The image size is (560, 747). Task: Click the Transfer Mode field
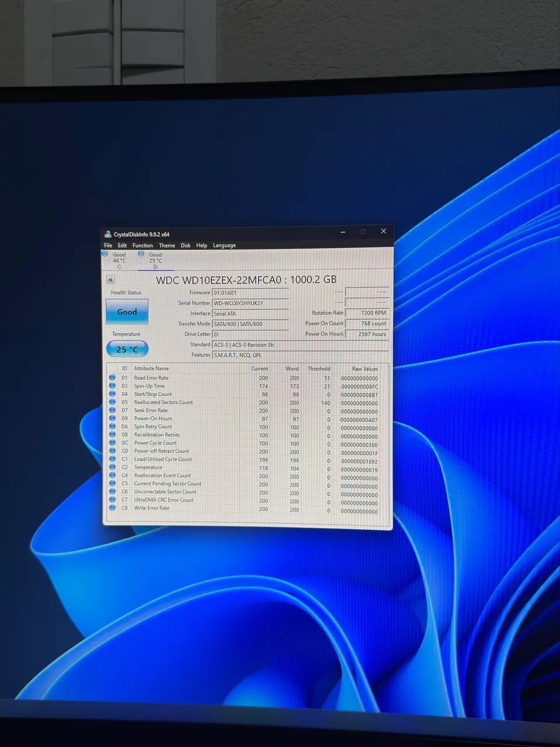click(250, 324)
